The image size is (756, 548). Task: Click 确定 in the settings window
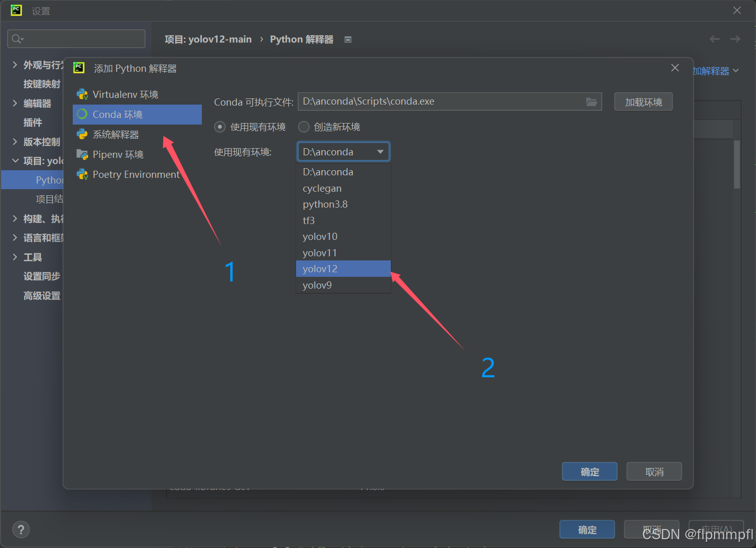tap(587, 530)
